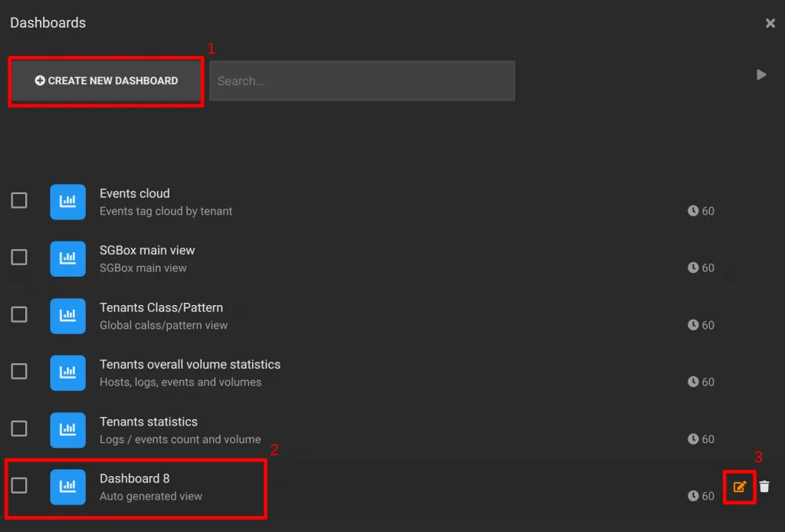Select the SGBox main view checkbox
Viewport: 785px width, 532px height.
(x=19, y=258)
